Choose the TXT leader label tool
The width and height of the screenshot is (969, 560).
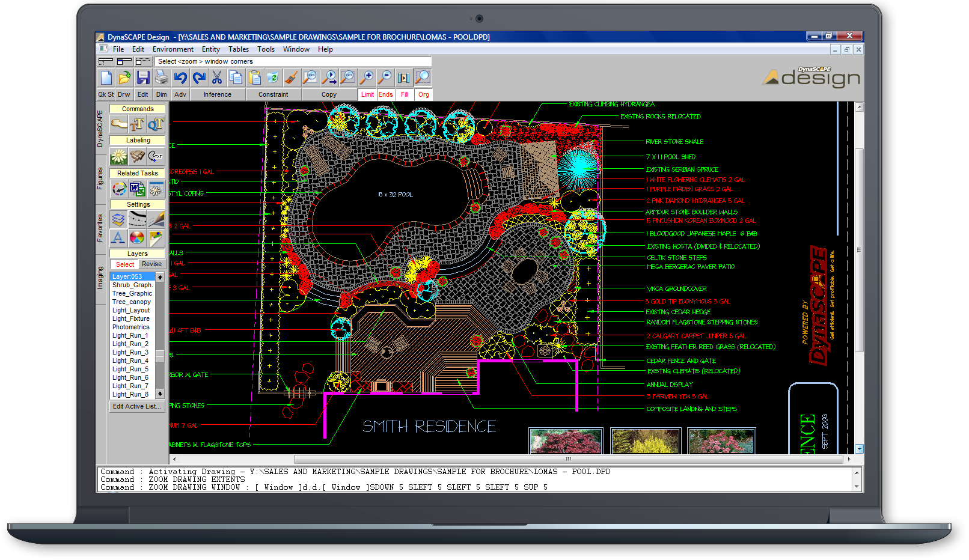pos(156,157)
